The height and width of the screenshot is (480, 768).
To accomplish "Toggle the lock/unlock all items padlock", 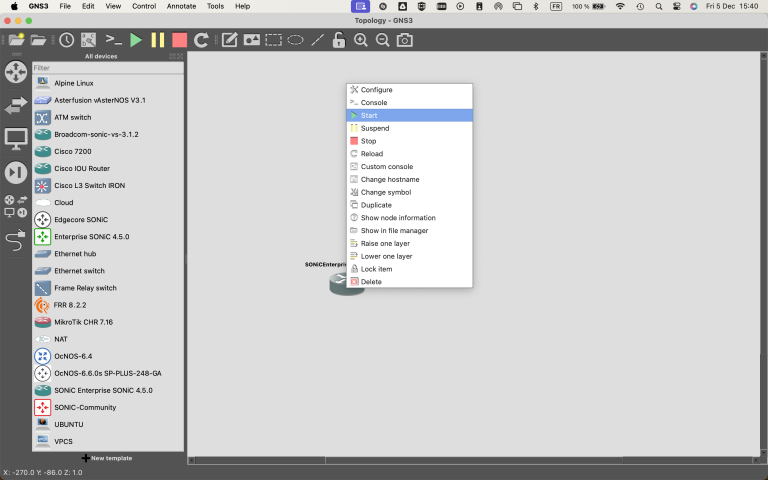I will pos(339,40).
